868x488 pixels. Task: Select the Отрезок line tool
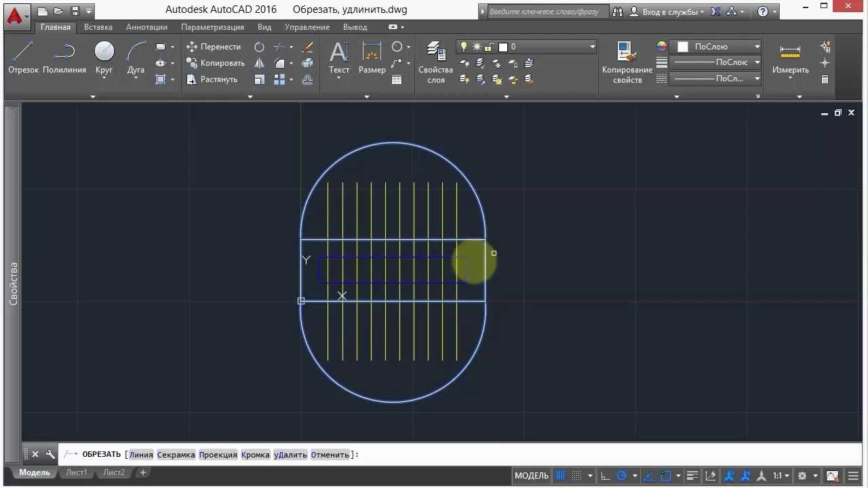[x=23, y=58]
